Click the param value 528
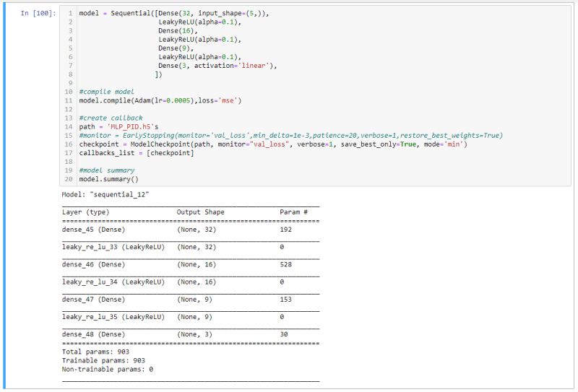The width and height of the screenshot is (578, 392). pos(285,264)
